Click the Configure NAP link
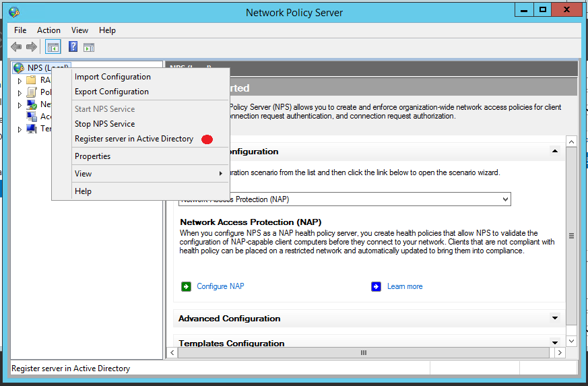 coord(220,286)
